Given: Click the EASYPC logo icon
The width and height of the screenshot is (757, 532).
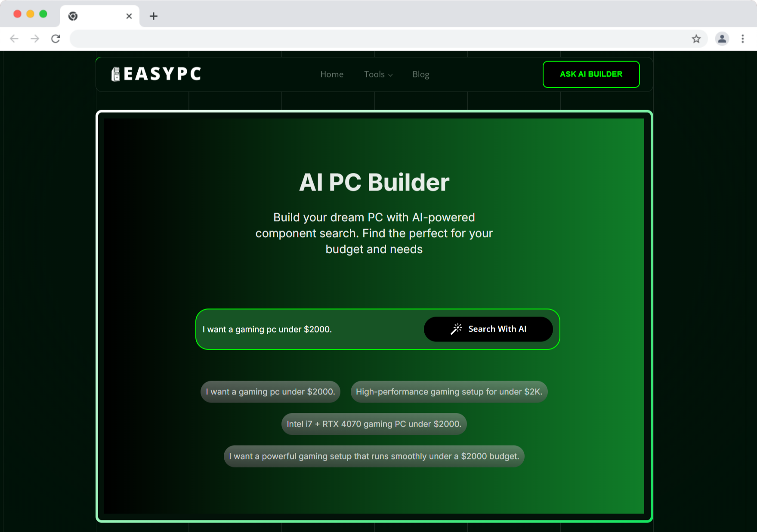Looking at the screenshot, I should pos(115,74).
